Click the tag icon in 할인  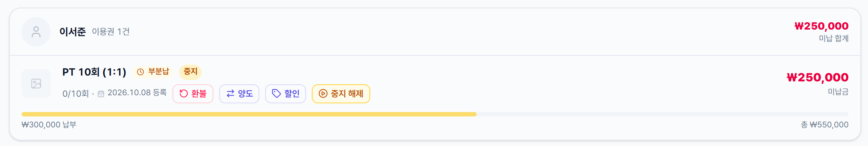(x=276, y=94)
